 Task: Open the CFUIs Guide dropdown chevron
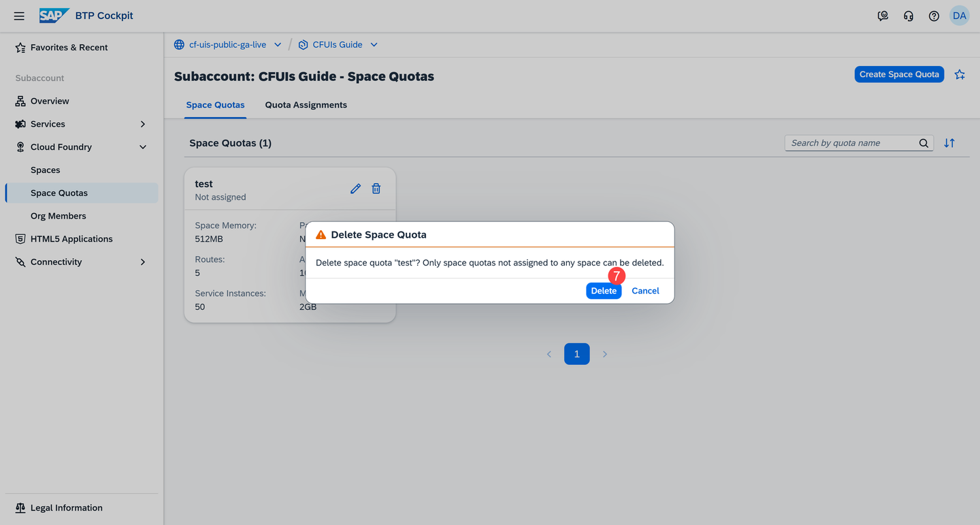coord(374,45)
